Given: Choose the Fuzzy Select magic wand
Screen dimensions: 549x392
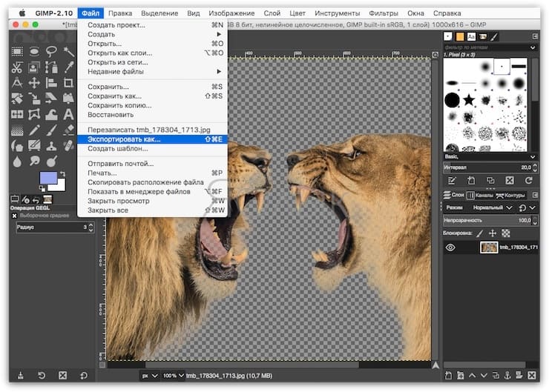Looking at the screenshot, I should (x=68, y=52).
